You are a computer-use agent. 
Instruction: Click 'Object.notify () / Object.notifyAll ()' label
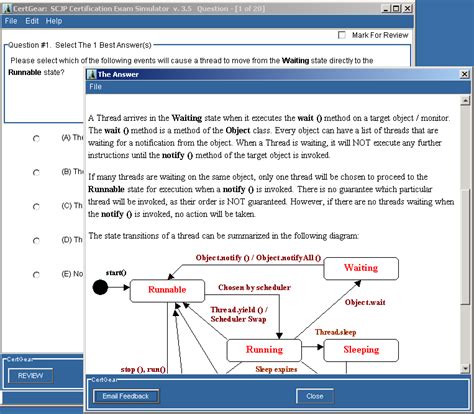point(258,258)
